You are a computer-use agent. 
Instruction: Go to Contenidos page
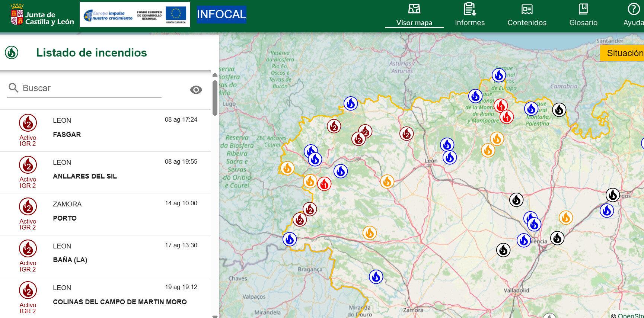click(x=527, y=15)
